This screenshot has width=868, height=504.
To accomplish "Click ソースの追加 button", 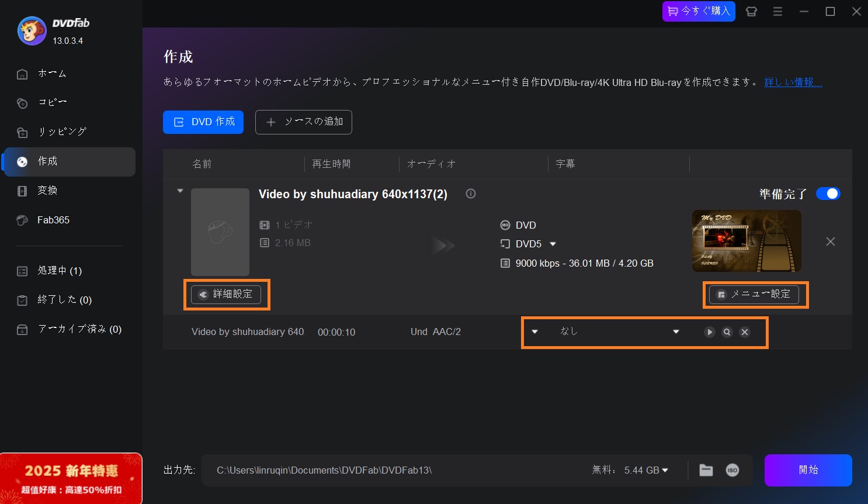I will (304, 122).
